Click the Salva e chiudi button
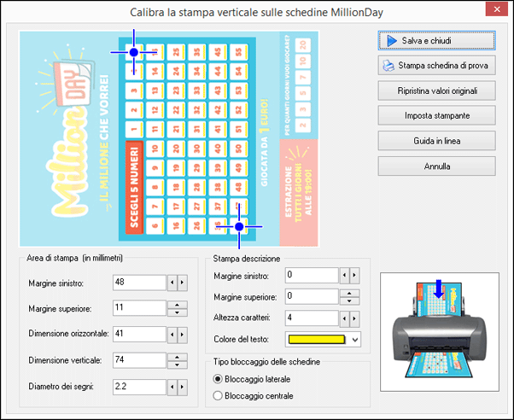Image resolution: width=514 pixels, height=420 pixels. point(436,40)
